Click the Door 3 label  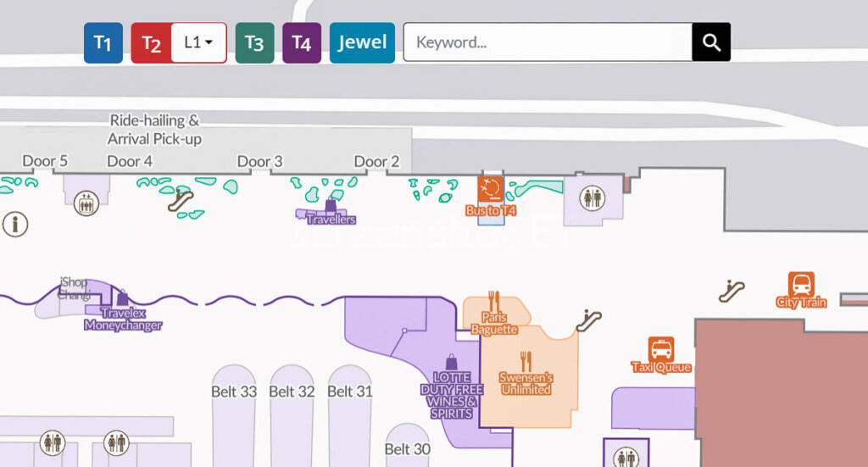[x=259, y=161]
